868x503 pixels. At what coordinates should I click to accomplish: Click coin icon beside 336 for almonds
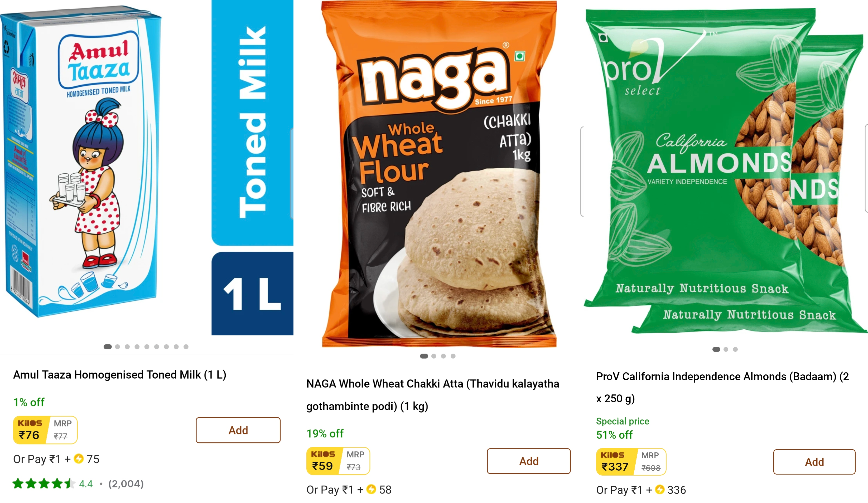click(660, 490)
